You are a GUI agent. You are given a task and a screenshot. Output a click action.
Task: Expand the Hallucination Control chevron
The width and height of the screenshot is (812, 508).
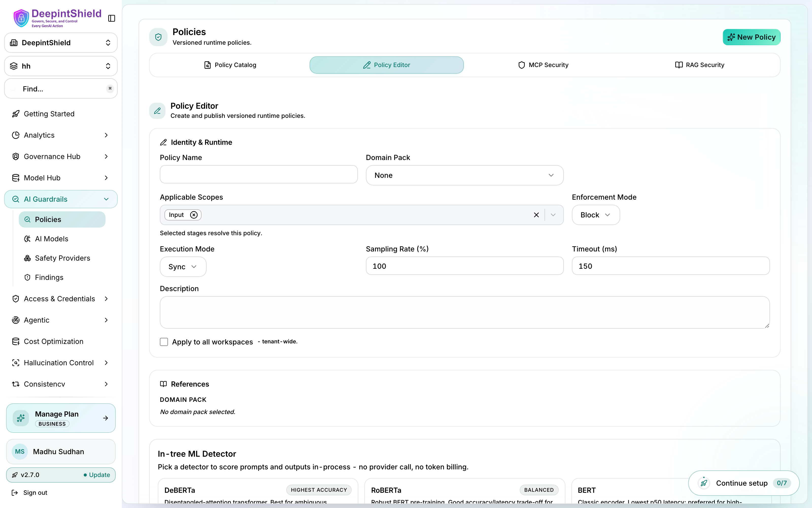click(x=106, y=363)
